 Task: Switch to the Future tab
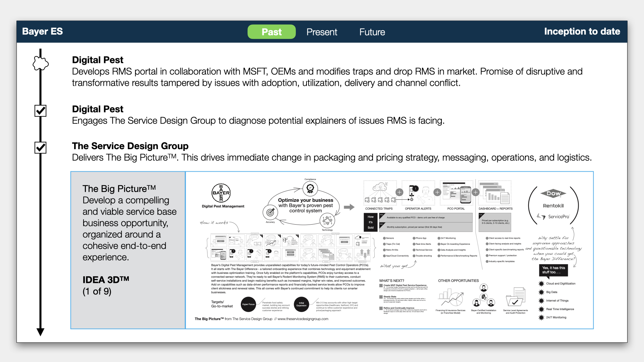click(372, 32)
